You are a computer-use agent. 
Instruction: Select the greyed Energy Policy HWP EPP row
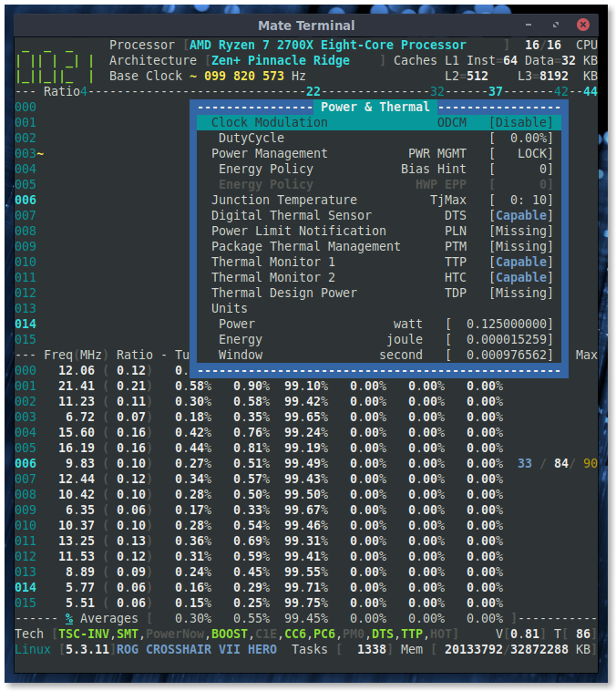coord(379,184)
